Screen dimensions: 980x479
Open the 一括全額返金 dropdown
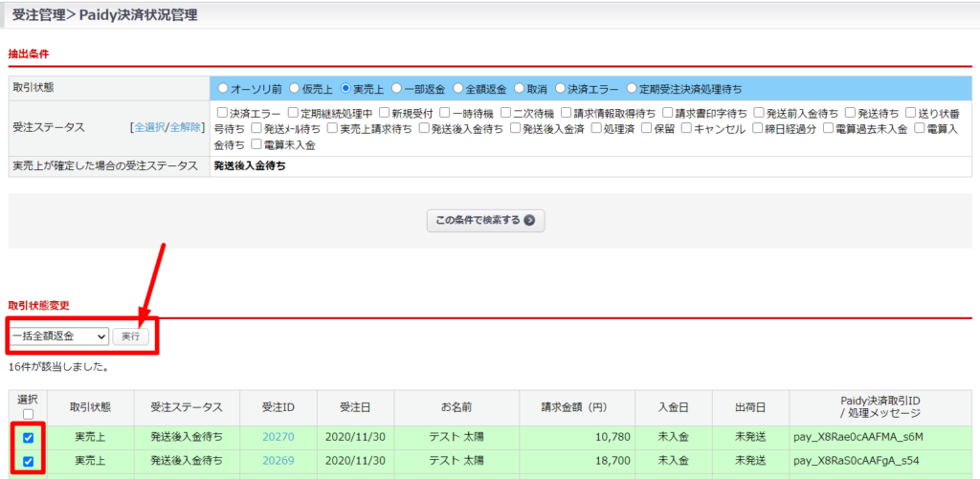(x=57, y=337)
